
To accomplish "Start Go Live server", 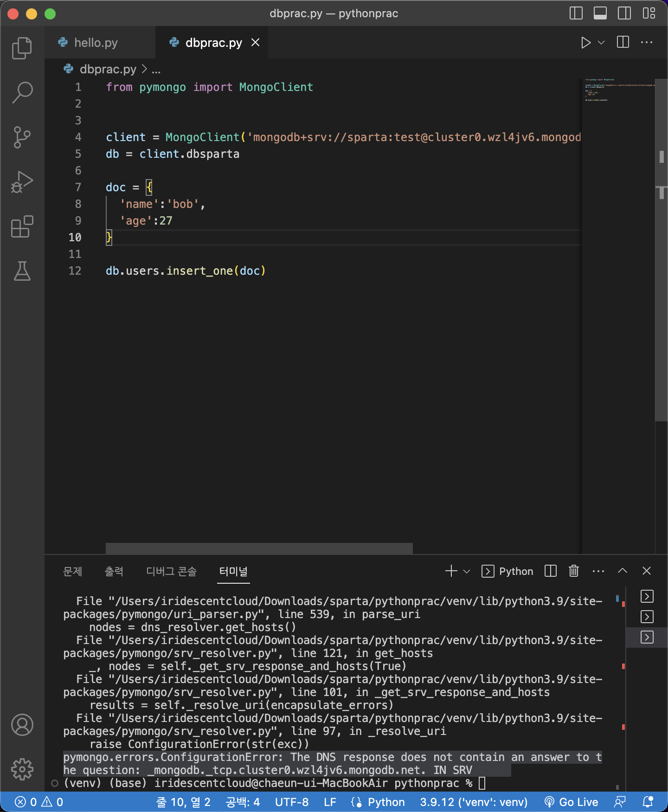I will (571, 802).
